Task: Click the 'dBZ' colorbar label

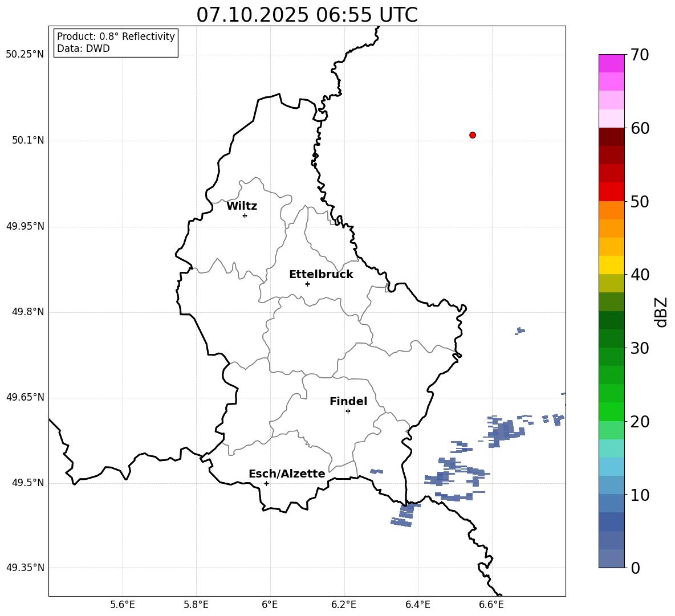Action: coord(662,312)
